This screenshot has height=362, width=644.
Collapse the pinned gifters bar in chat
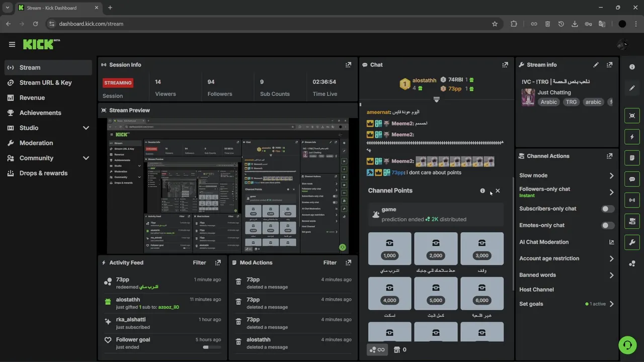tap(436, 100)
